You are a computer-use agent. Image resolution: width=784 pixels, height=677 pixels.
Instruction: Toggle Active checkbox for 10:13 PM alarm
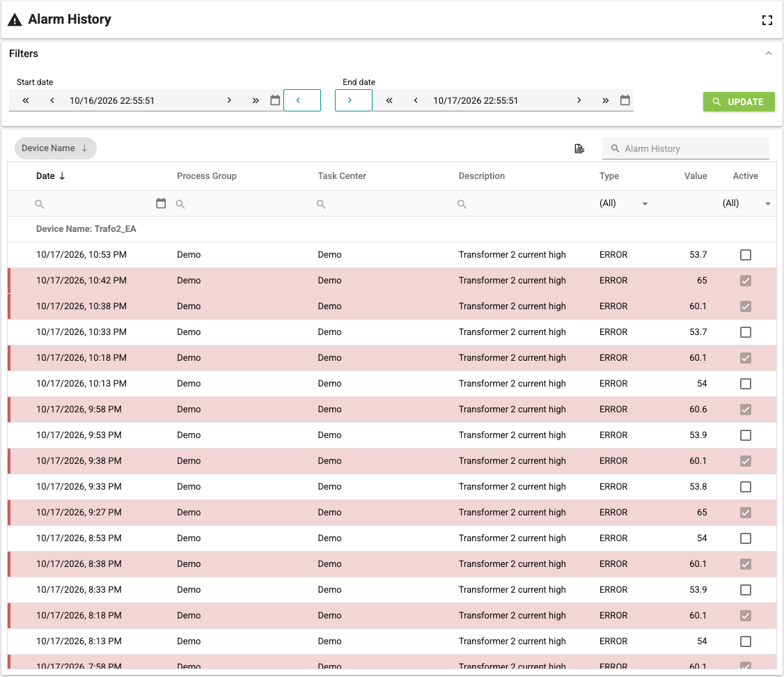pos(746,384)
